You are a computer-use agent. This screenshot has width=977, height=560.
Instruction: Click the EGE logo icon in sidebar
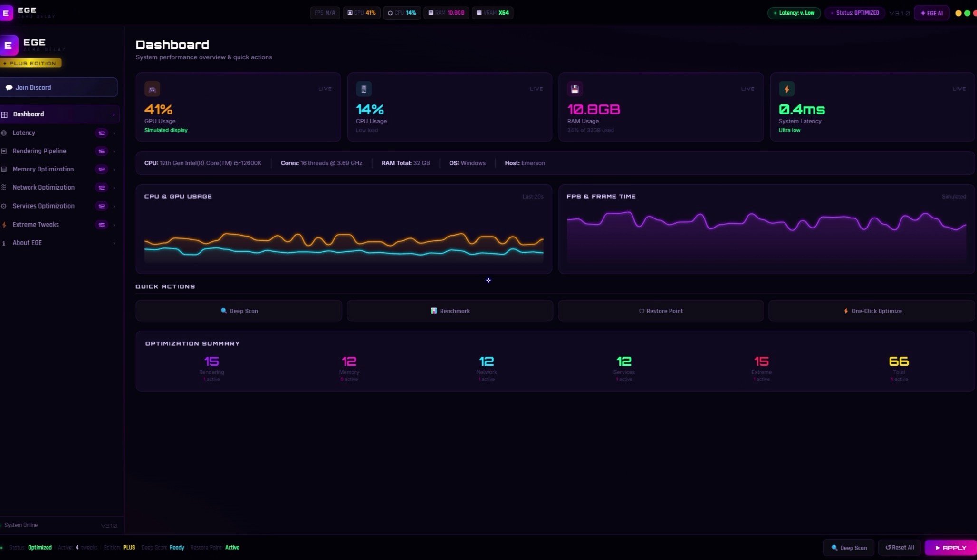pyautogui.click(x=8, y=46)
